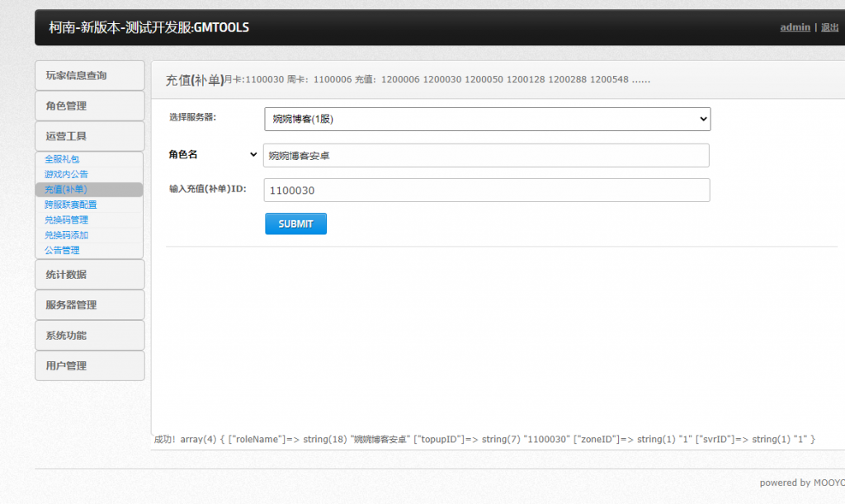Image resolution: width=845 pixels, height=504 pixels.
Task: Open 兑换码管理 page
Action: (66, 220)
